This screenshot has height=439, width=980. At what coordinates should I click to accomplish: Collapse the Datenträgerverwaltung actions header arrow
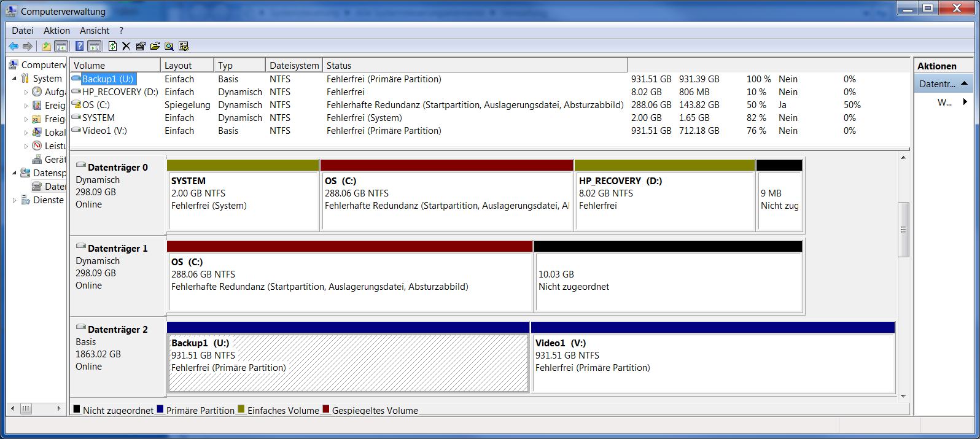[964, 84]
